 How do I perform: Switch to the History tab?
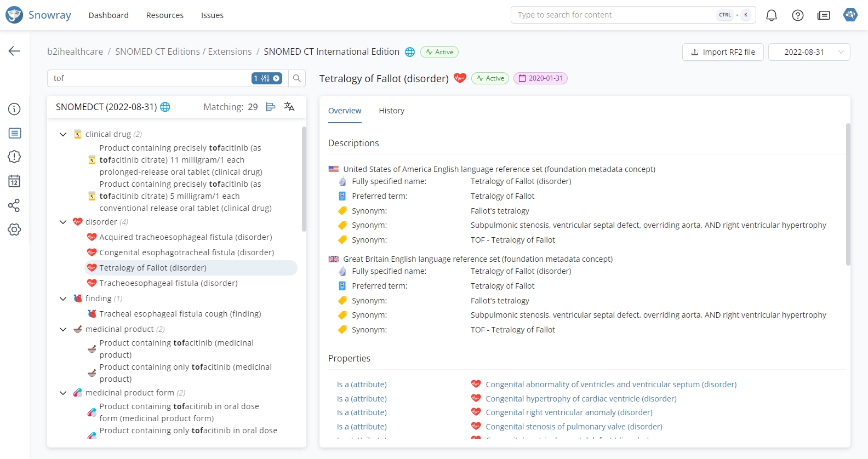pyautogui.click(x=391, y=111)
